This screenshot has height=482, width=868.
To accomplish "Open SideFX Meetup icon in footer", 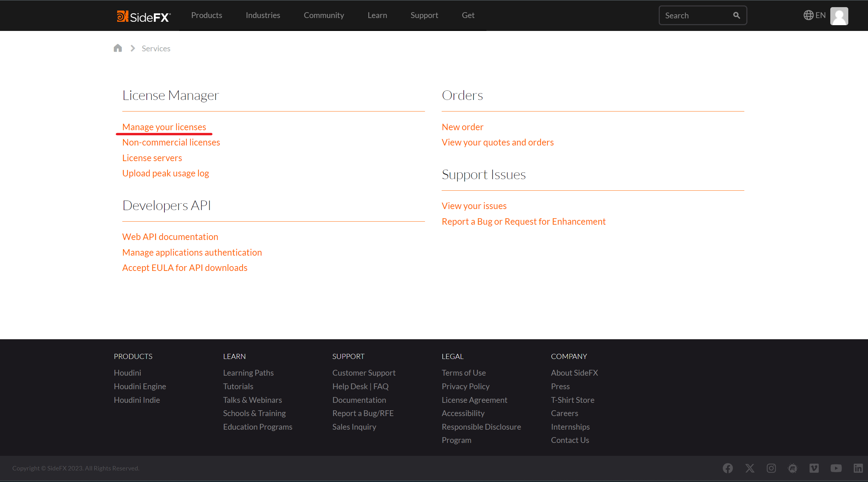I will click(x=793, y=468).
